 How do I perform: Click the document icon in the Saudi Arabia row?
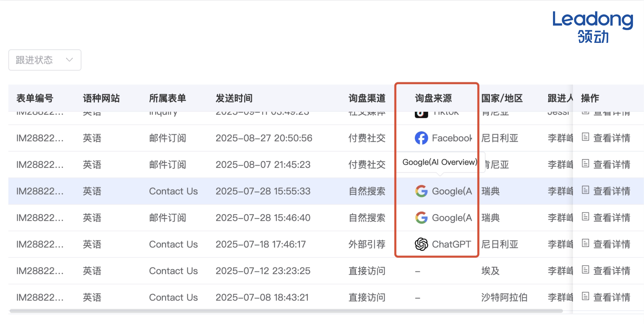pos(585,296)
